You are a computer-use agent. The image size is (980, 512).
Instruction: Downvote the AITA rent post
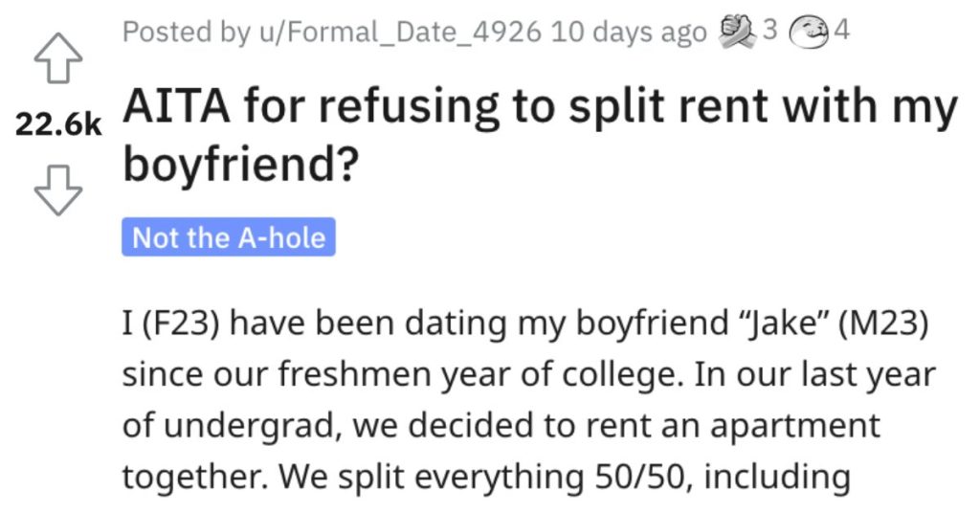point(58,190)
